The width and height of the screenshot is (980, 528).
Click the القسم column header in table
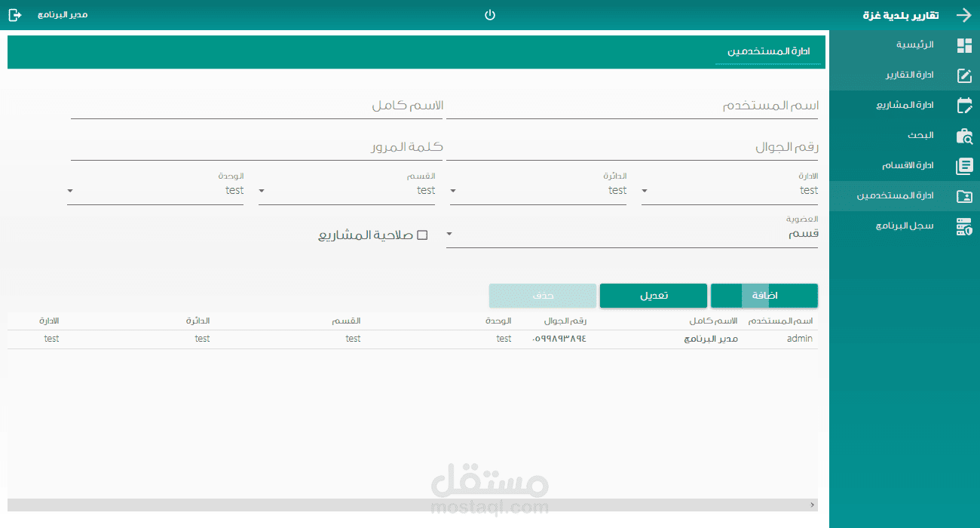tap(346, 321)
